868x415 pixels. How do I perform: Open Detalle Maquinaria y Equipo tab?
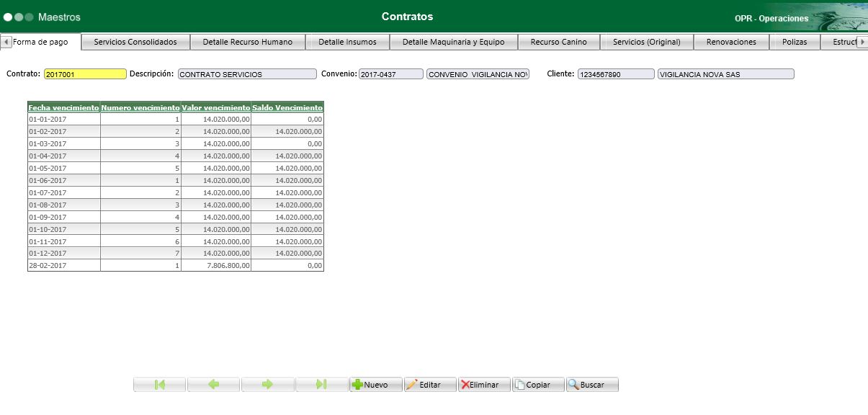[454, 42]
